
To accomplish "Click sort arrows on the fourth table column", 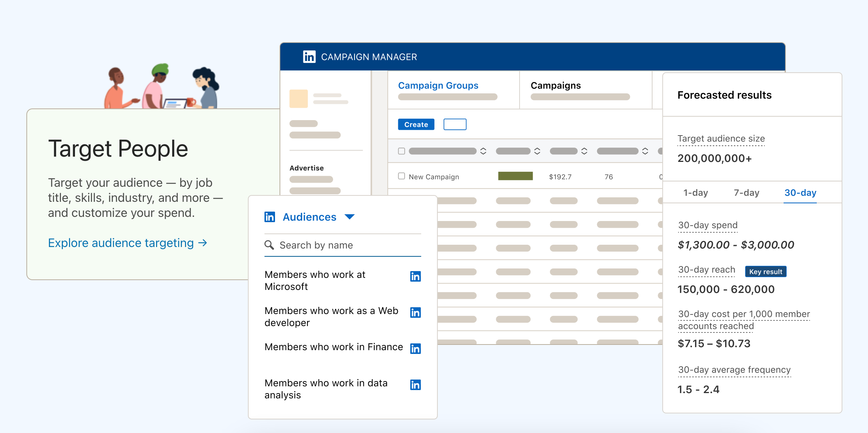I will point(645,151).
